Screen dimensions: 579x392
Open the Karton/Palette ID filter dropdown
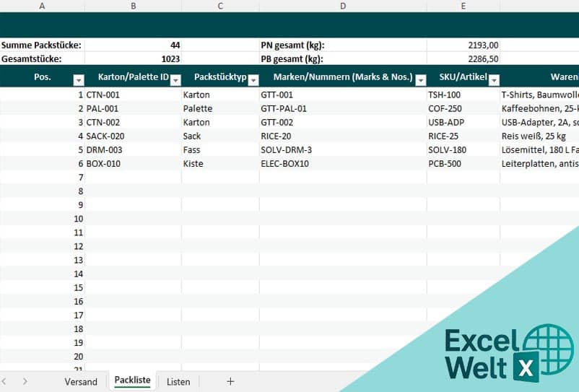(x=175, y=80)
